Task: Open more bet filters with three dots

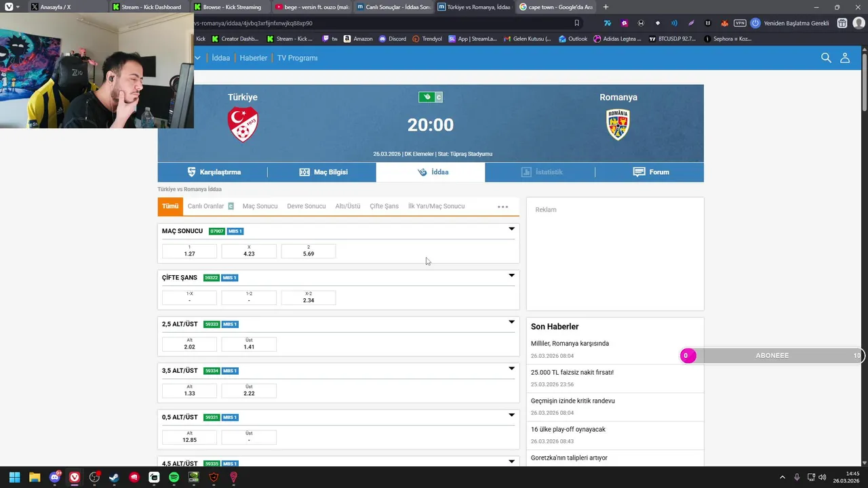Action: coord(502,207)
